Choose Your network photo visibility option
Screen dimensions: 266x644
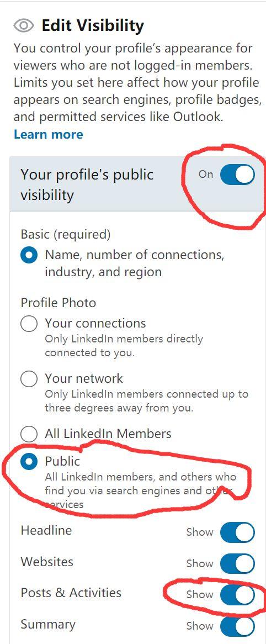tap(29, 379)
